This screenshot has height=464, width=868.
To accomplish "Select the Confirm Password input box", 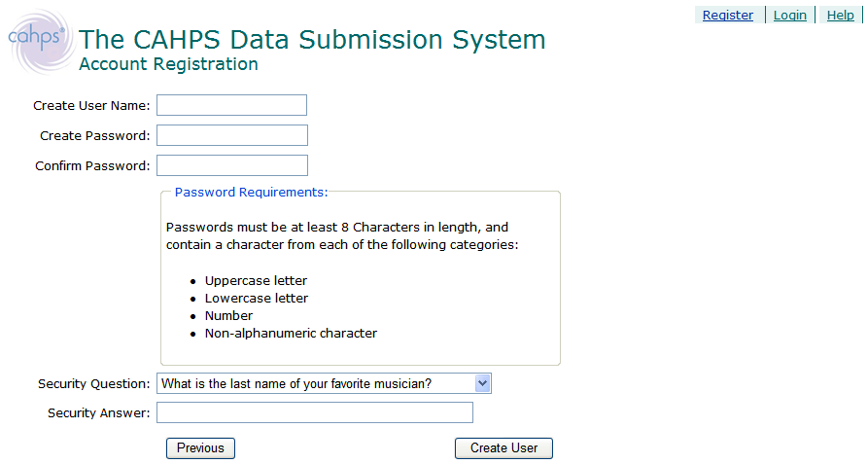I will [231, 165].
